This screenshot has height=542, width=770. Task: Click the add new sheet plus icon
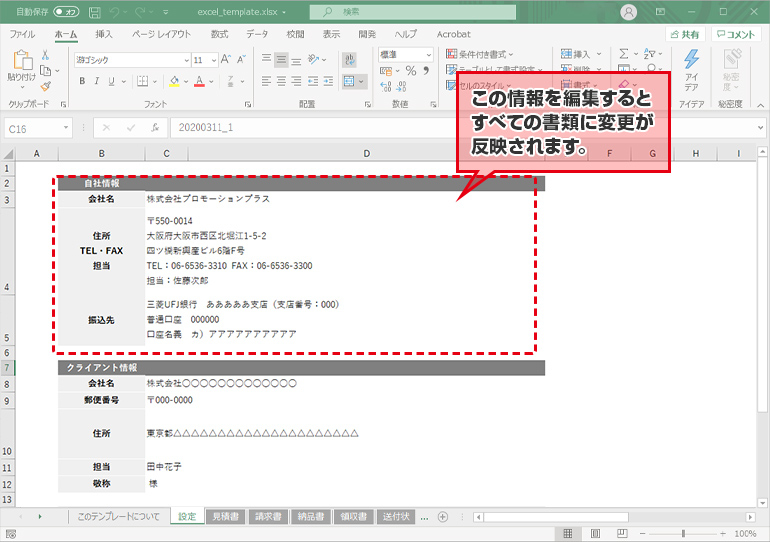coord(442,516)
